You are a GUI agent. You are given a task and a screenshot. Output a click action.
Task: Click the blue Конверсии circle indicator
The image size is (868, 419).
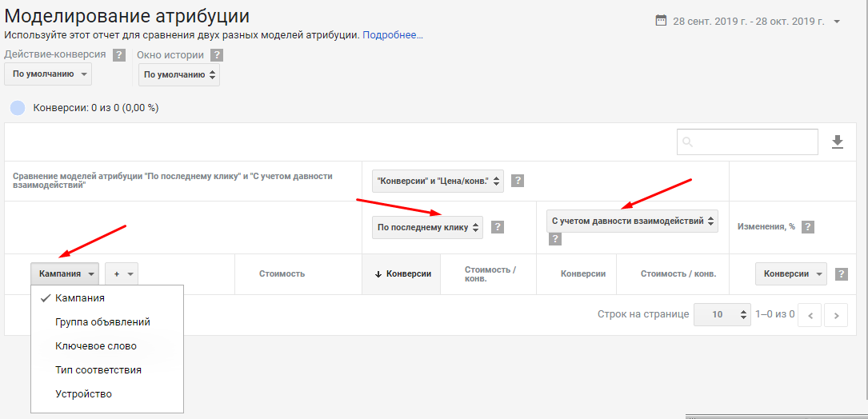pyautogui.click(x=18, y=108)
